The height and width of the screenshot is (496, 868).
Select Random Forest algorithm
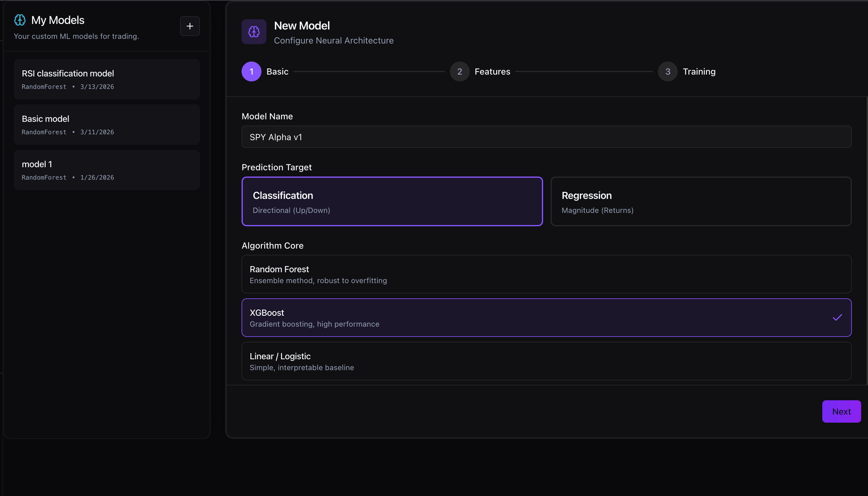point(546,274)
